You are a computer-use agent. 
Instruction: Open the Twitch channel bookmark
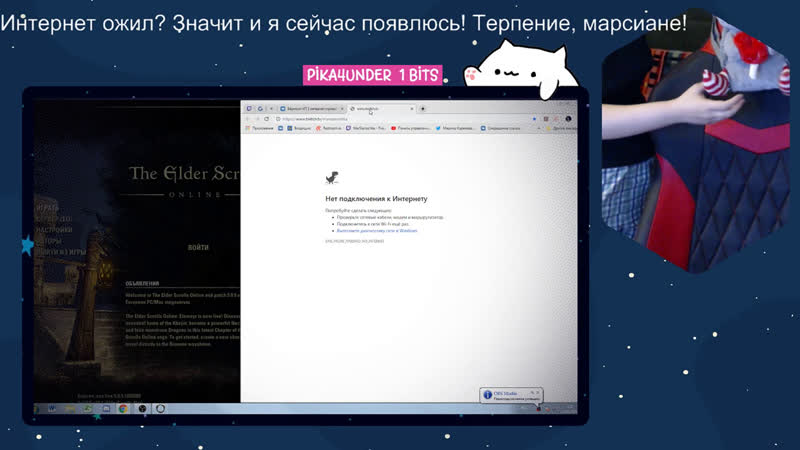(x=366, y=128)
